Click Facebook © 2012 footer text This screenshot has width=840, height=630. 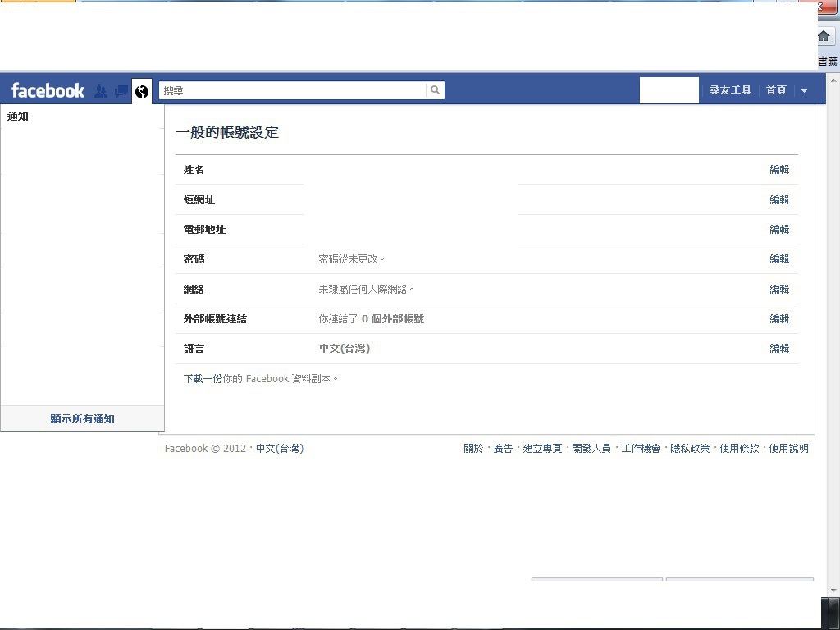click(x=205, y=449)
